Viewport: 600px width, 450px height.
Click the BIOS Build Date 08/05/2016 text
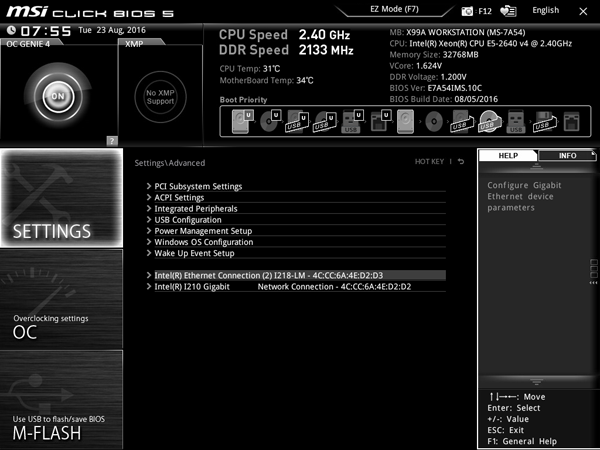pyautogui.click(x=443, y=99)
